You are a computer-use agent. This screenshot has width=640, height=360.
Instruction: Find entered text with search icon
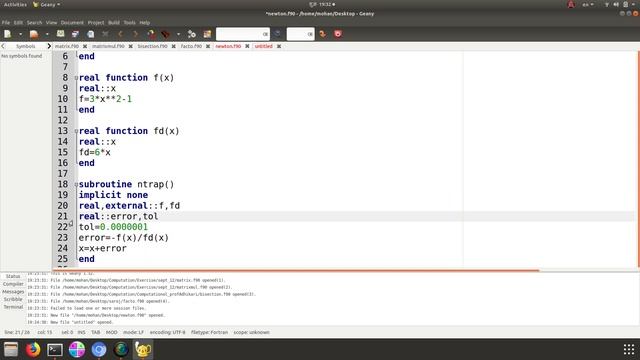278,34
